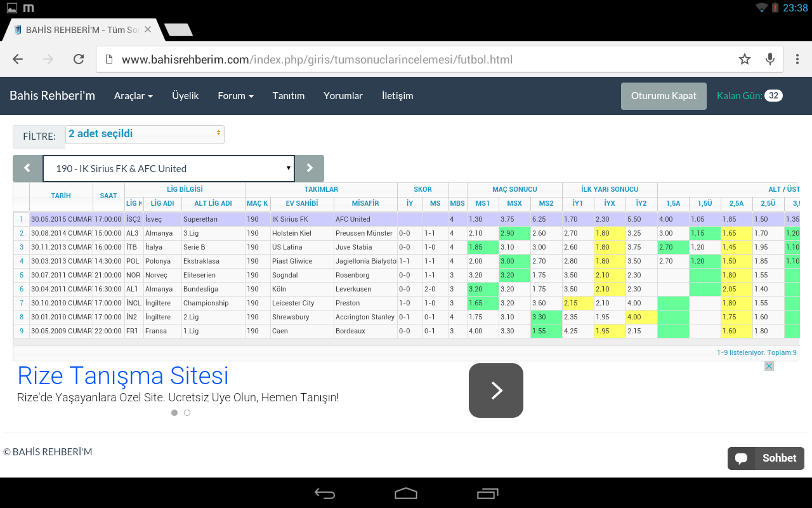Open the Sohbet chat widget
The image size is (812, 508).
coord(766,458)
